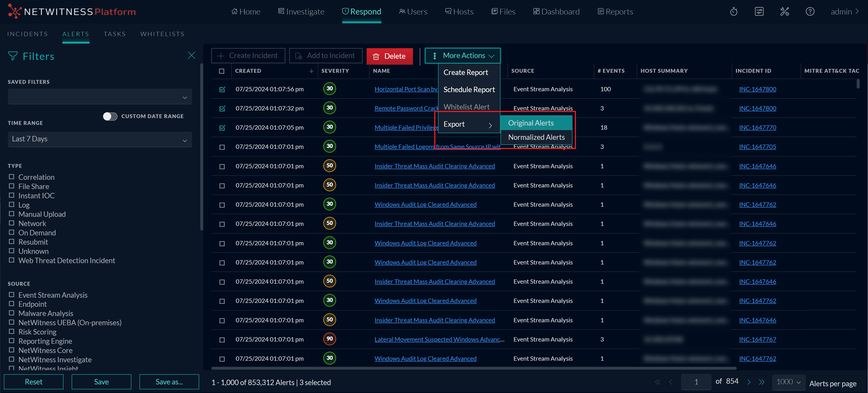
Task: Click the trash icon on Delete button
Action: (x=376, y=56)
